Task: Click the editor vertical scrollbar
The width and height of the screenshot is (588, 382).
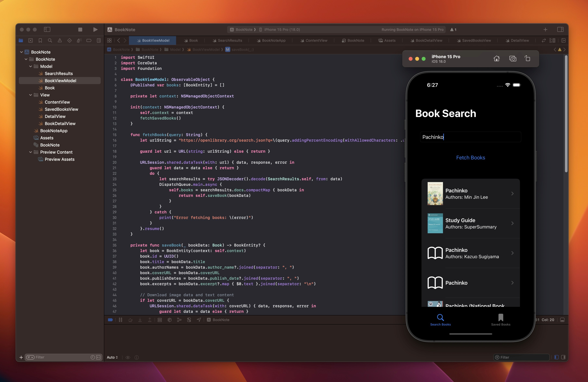Action: [566, 114]
